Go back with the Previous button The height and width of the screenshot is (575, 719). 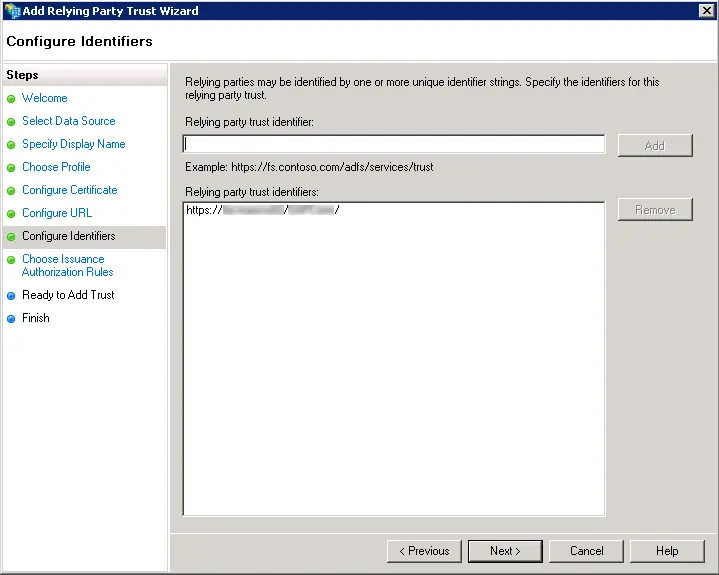(424, 551)
